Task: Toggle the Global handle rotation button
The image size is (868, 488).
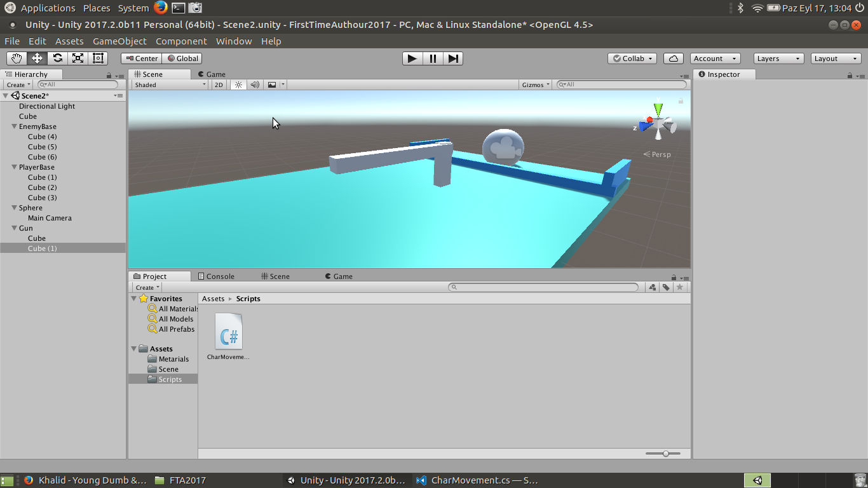Action: (182, 58)
